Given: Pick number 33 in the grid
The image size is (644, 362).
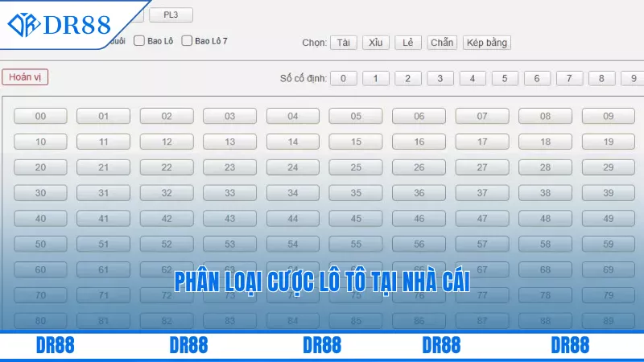Looking at the screenshot, I should tap(229, 193).
